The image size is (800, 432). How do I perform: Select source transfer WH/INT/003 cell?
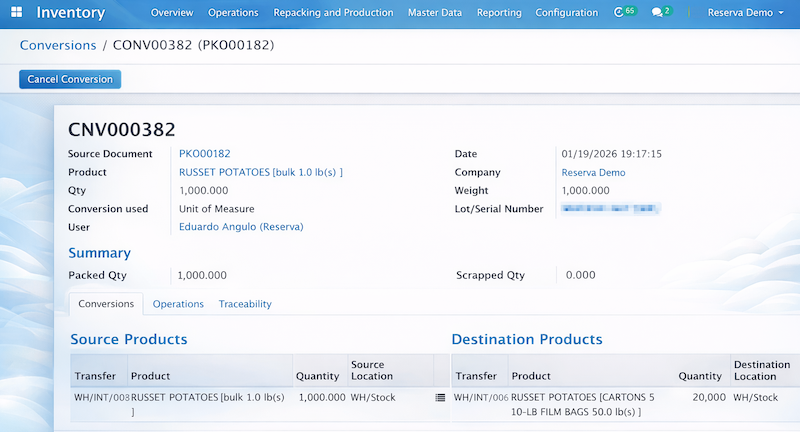point(102,397)
